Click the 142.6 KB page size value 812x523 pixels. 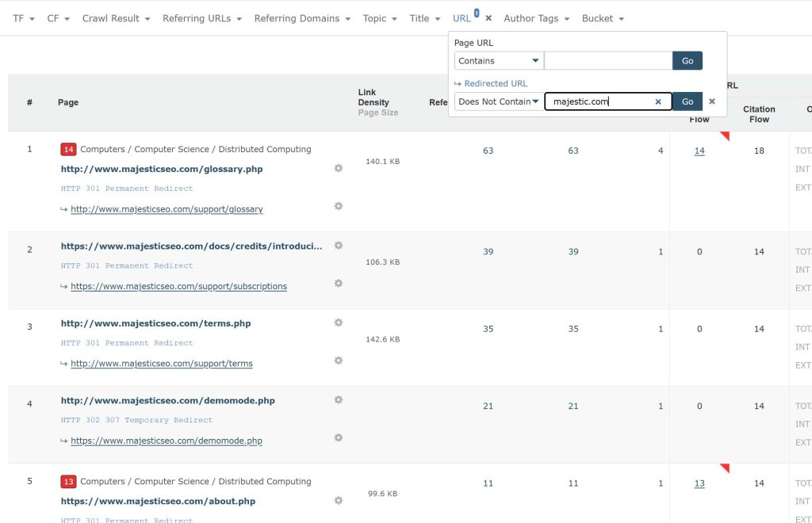pos(383,339)
